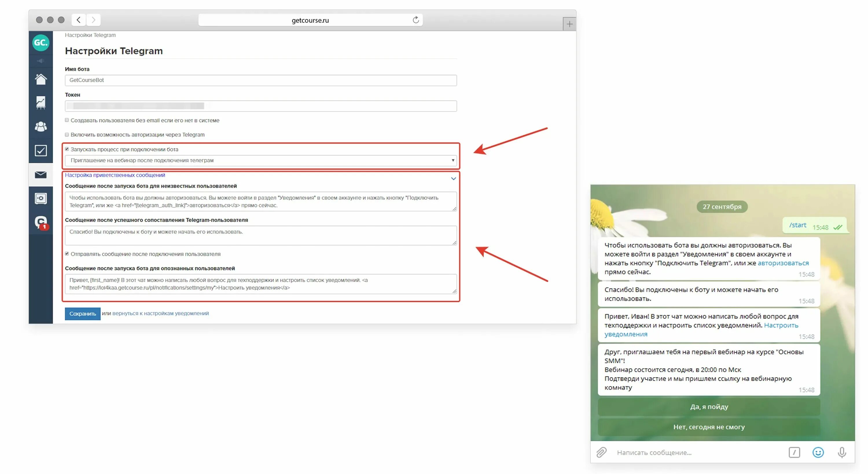Image resolution: width=868 pixels, height=474 pixels.
Task: Open the home icon in sidebar
Action: coord(41,79)
